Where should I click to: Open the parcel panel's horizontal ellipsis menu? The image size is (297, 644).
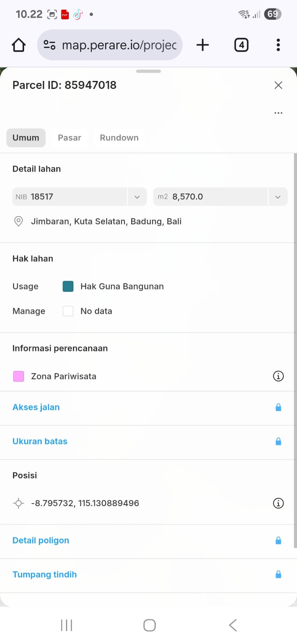tap(278, 113)
